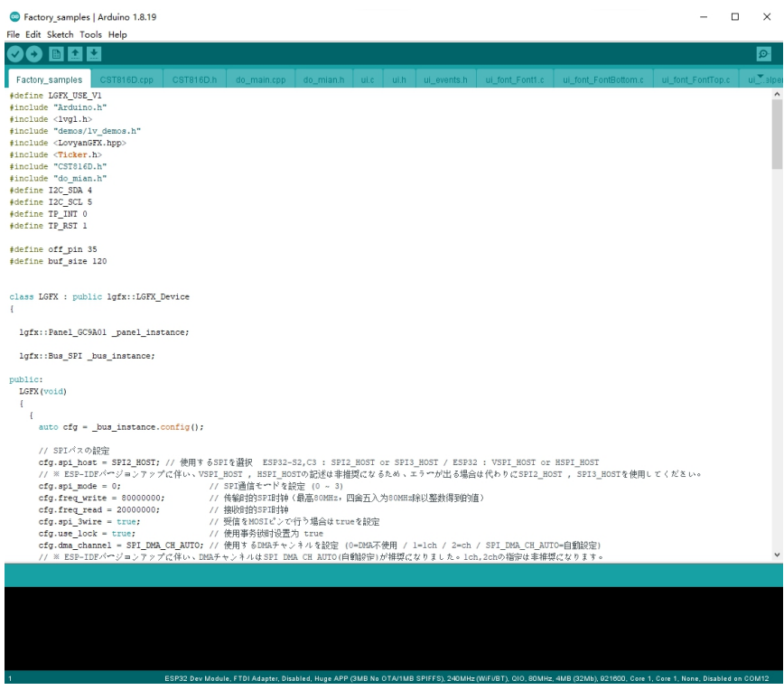Image resolution: width=784 pixels, height=690 pixels.
Task: Save the sketch using the Save icon
Action: coord(94,55)
